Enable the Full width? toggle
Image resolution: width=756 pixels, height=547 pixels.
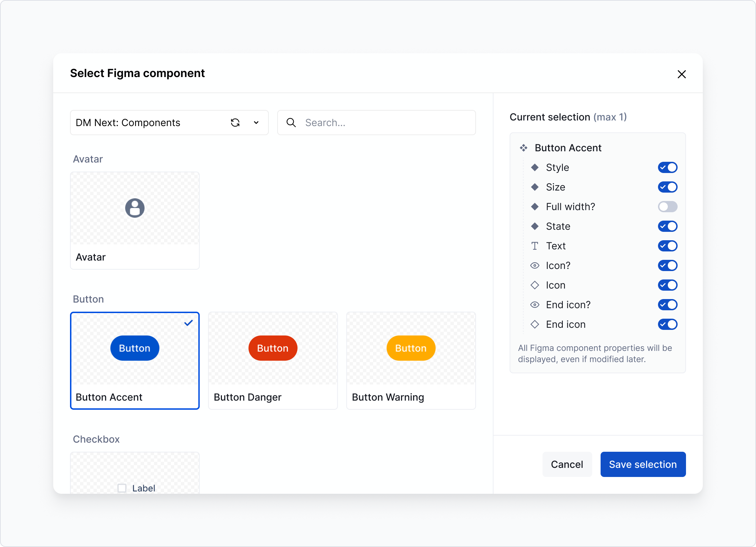[x=667, y=207]
